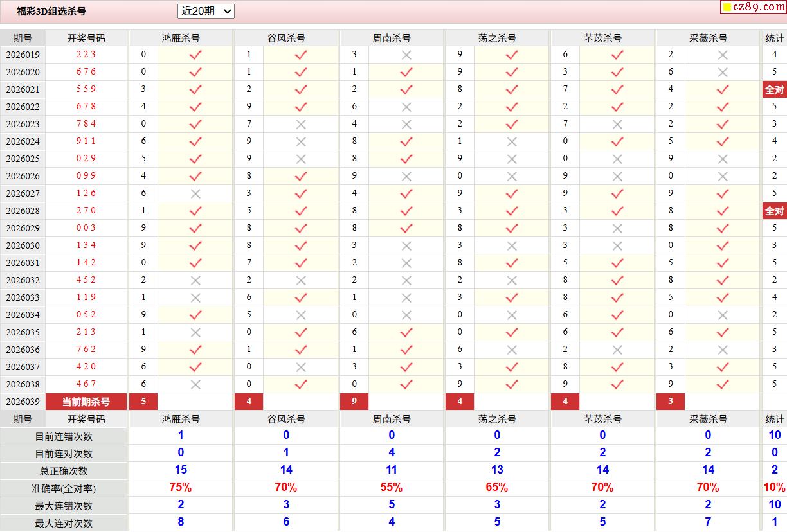This screenshot has width=787, height=532.
Task: Open the 近20期 period dropdown
Action: coord(206,11)
